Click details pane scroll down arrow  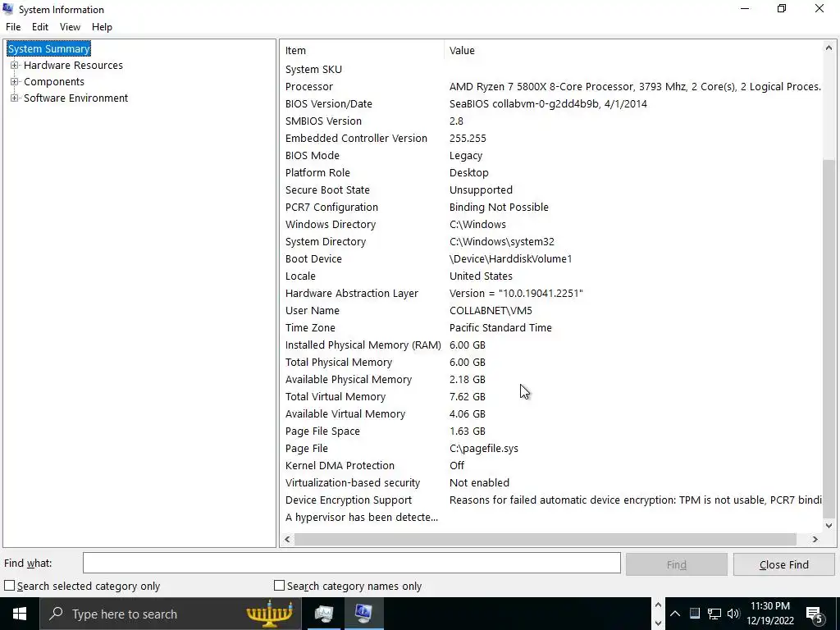click(829, 526)
